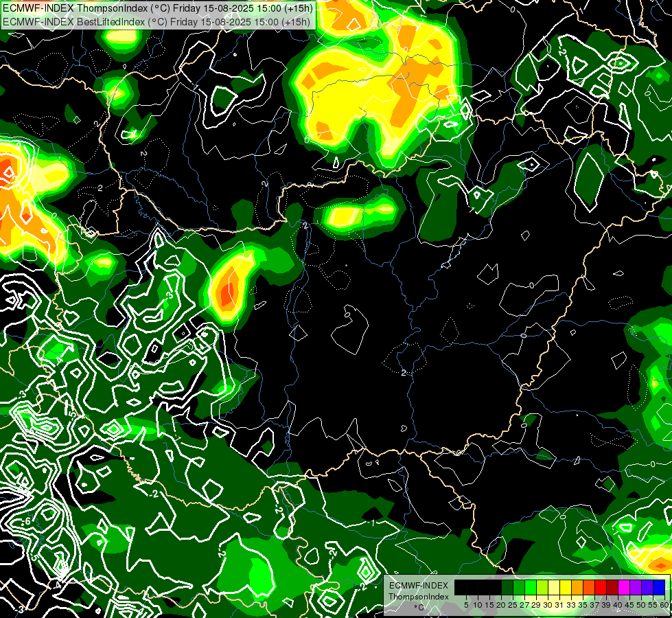
Task: Select the lime 29-30 legend swatch
Action: point(542,587)
